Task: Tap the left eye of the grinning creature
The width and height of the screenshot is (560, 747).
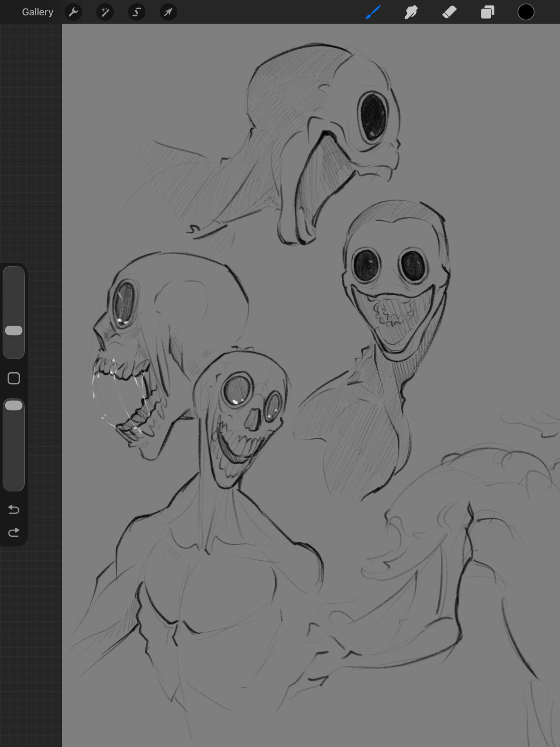Action: point(366,265)
